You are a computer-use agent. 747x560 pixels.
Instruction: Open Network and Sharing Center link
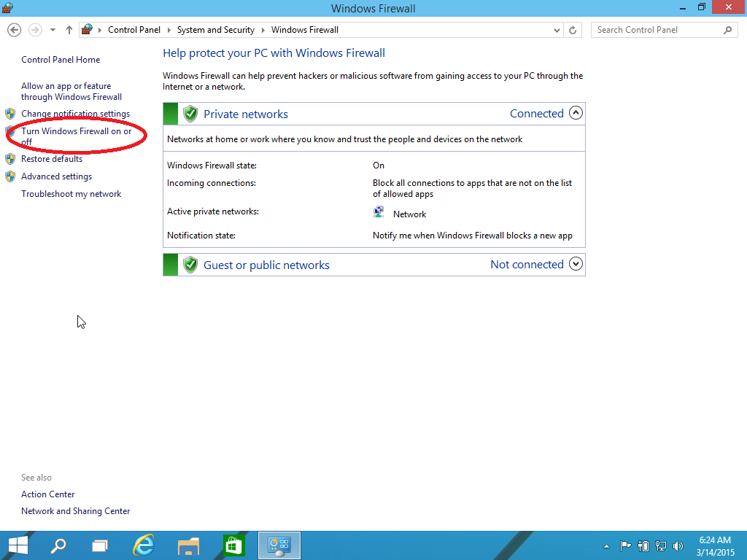(x=75, y=510)
